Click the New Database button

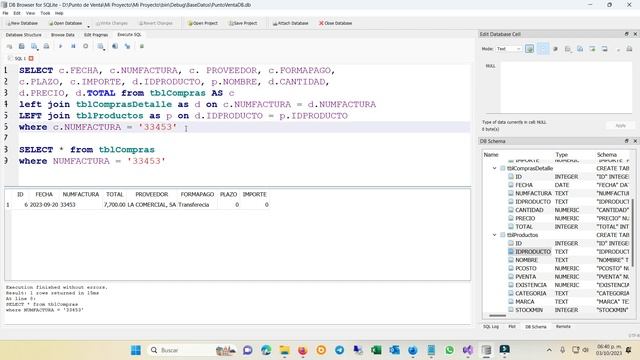coord(22,23)
